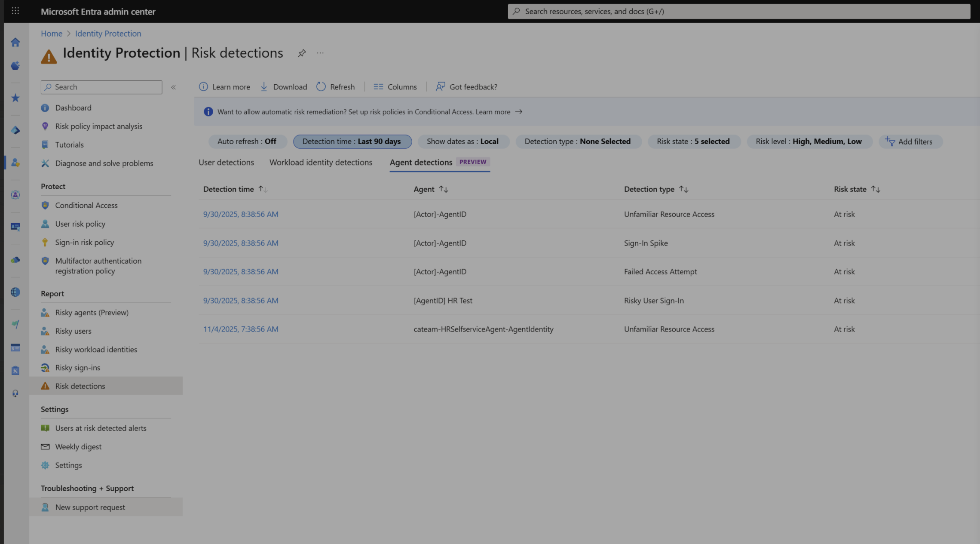Click Home breadcrumb link
This screenshot has width=980, height=544.
tap(52, 34)
